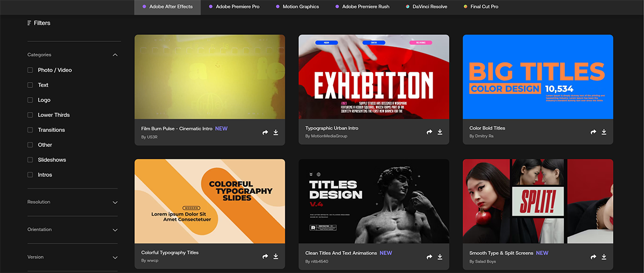This screenshot has width=644, height=273.
Task: Open the Film Burn Pulse thumbnail
Action: (x=210, y=77)
